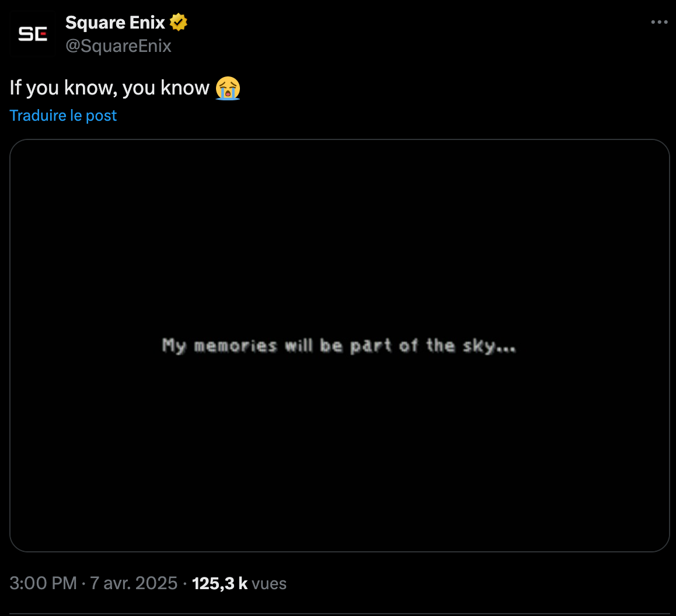Click the word 'memories' inside the media
This screenshot has height=616, width=676.
pyautogui.click(x=235, y=346)
